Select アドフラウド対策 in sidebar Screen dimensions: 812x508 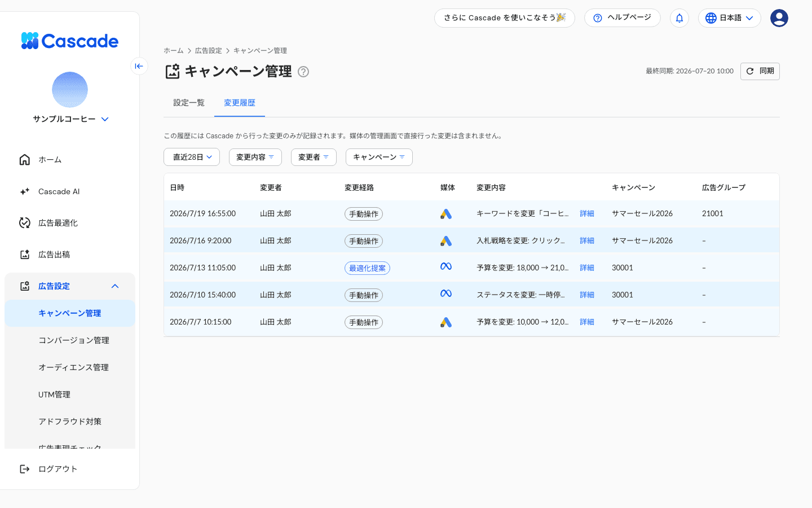click(70, 422)
